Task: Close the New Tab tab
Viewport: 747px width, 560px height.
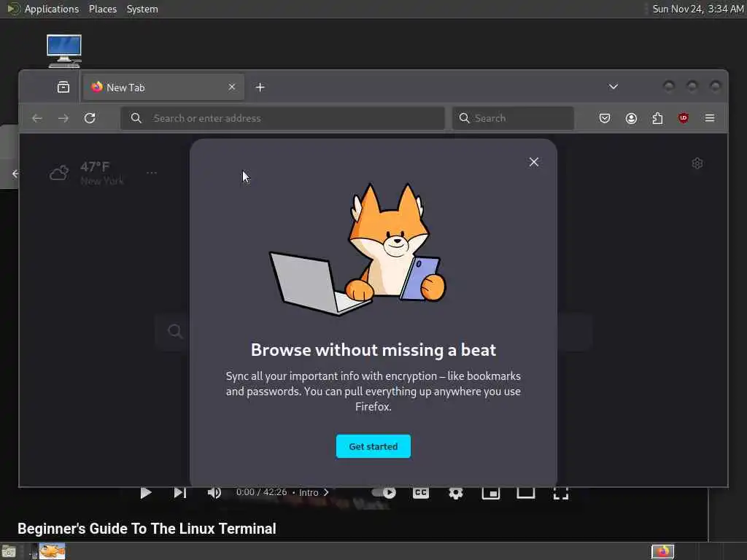Action: 231,87
